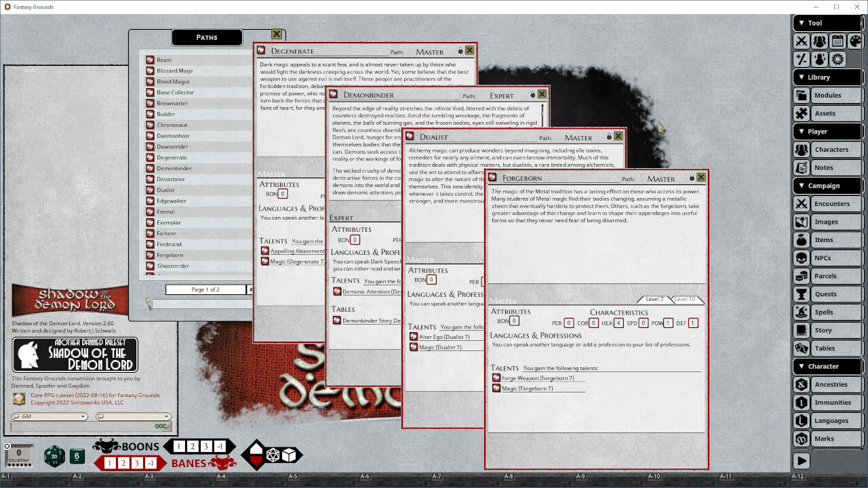The height and width of the screenshot is (488, 868).
Task: Go to page 2 in the Paths list
Action: 251,289
